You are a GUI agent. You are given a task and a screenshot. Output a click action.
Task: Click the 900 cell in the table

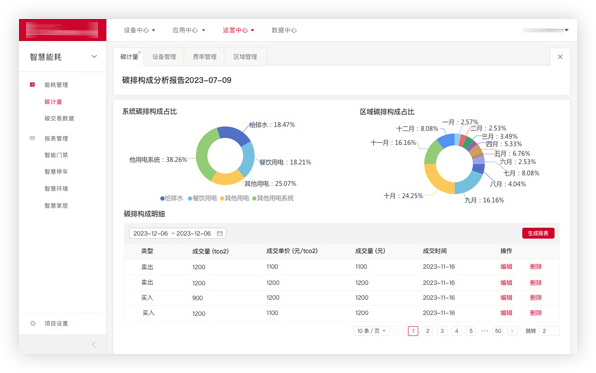(x=198, y=298)
